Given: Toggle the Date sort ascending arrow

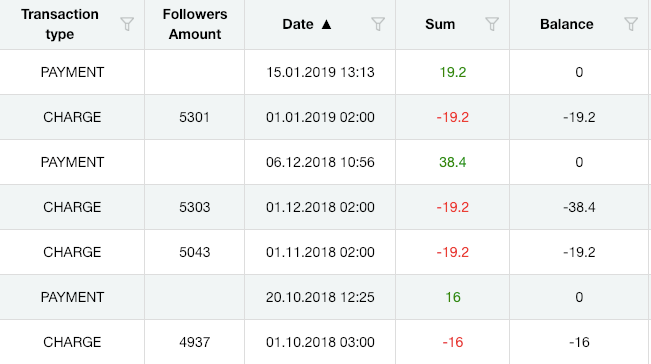Looking at the screenshot, I should 326,24.
